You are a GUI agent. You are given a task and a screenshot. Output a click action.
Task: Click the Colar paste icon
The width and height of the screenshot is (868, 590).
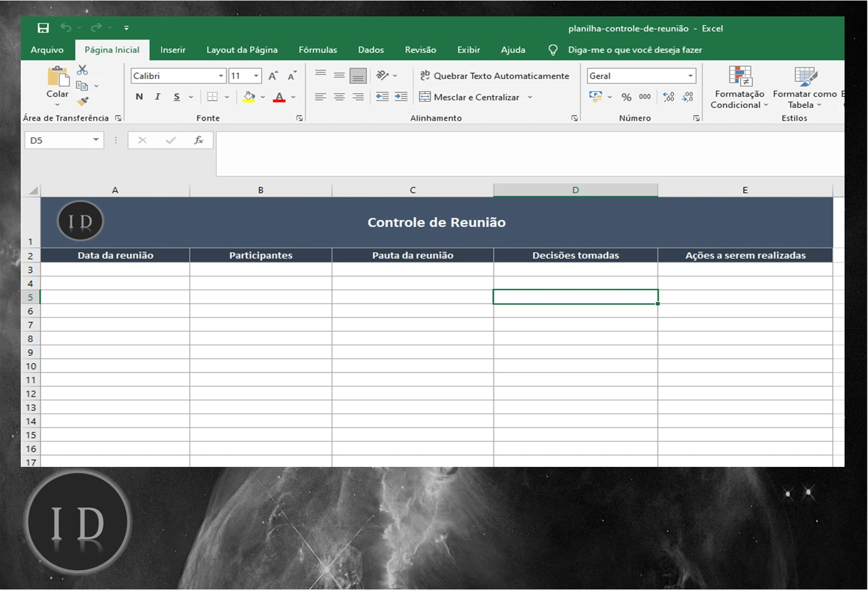[x=58, y=77]
